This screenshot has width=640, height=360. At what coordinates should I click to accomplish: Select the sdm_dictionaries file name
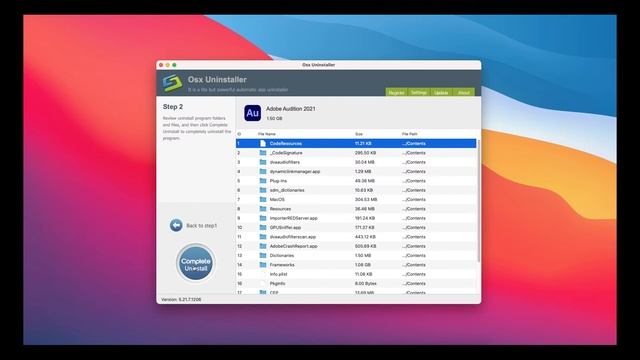click(287, 190)
